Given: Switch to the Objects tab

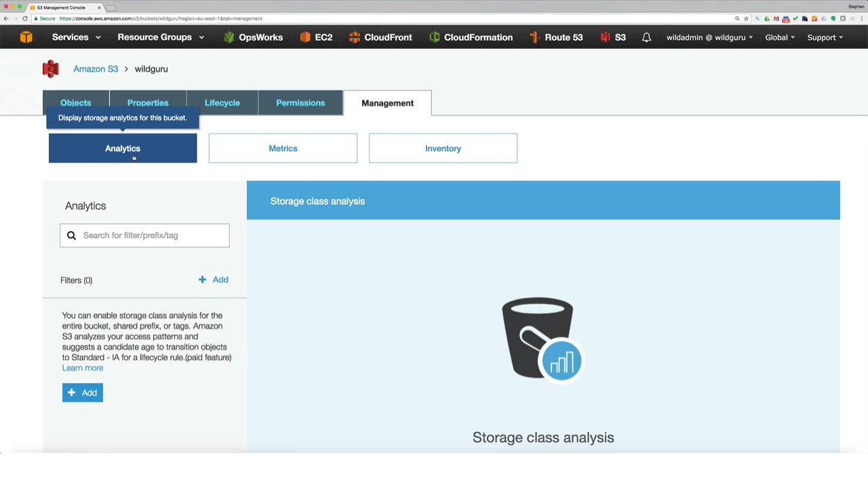Looking at the screenshot, I should [75, 103].
